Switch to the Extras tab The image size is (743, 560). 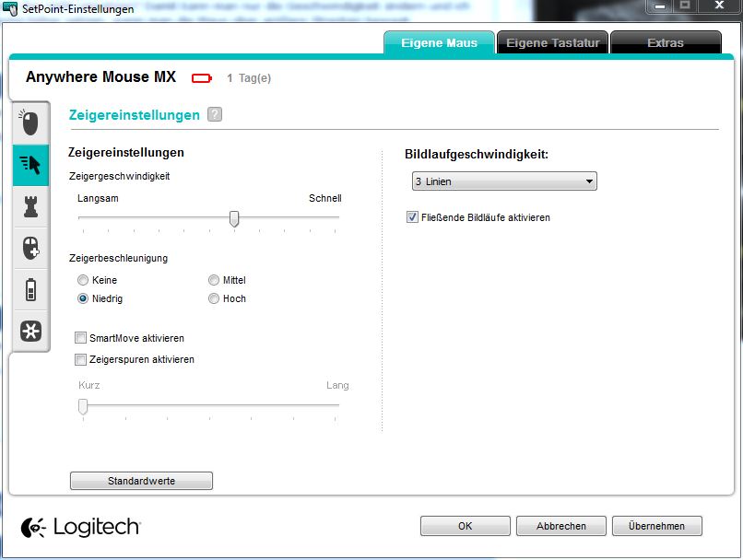click(x=666, y=42)
